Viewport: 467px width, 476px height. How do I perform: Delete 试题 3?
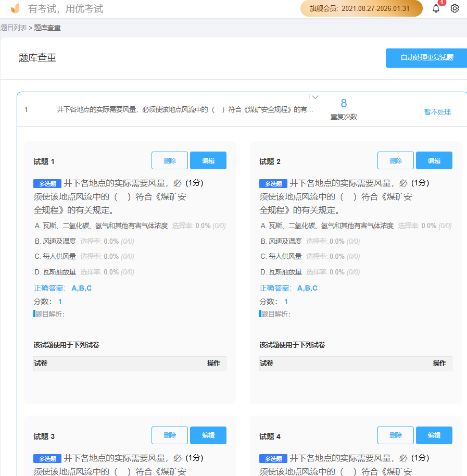(169, 435)
